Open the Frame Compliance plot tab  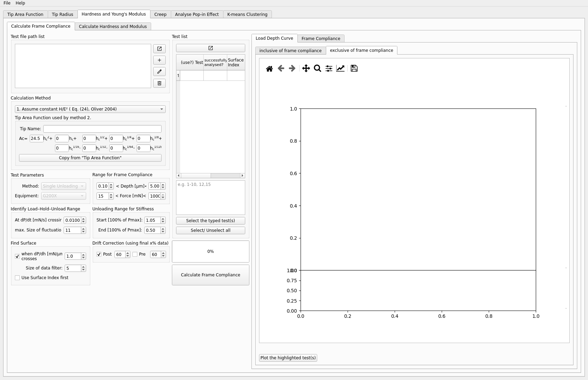click(x=321, y=38)
